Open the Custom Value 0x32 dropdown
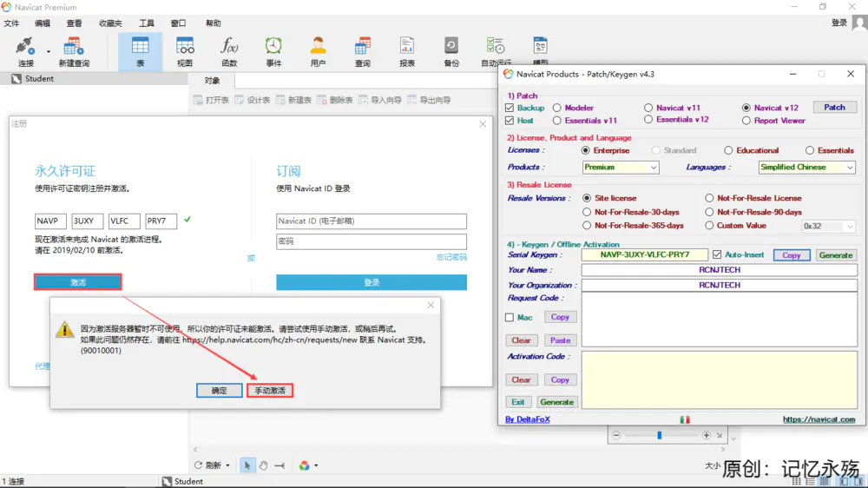Image resolution: width=868 pixels, height=488 pixels. 828,226
